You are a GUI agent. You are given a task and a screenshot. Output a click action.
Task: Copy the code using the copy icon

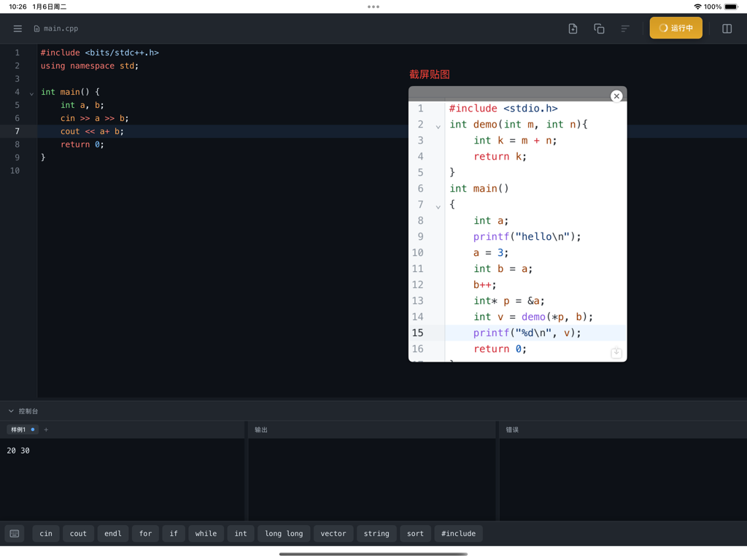coord(599,28)
